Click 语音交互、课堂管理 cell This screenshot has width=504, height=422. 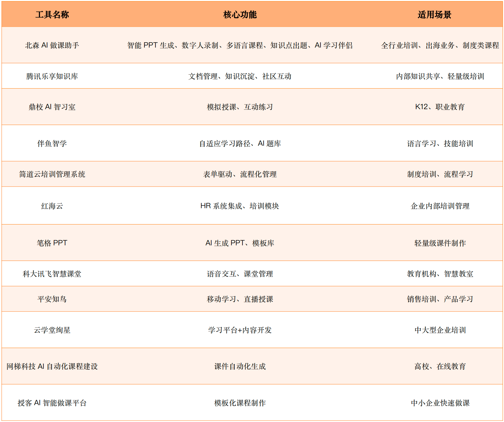(x=240, y=274)
